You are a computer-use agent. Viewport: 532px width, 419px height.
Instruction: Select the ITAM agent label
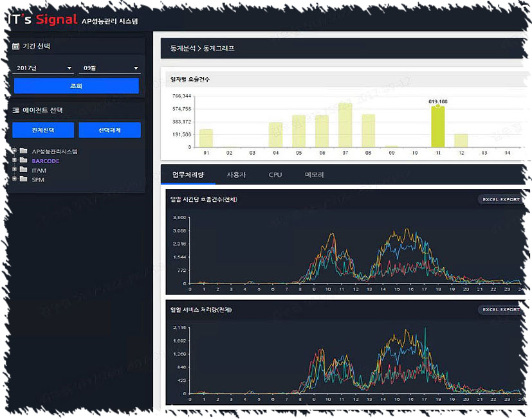point(39,170)
